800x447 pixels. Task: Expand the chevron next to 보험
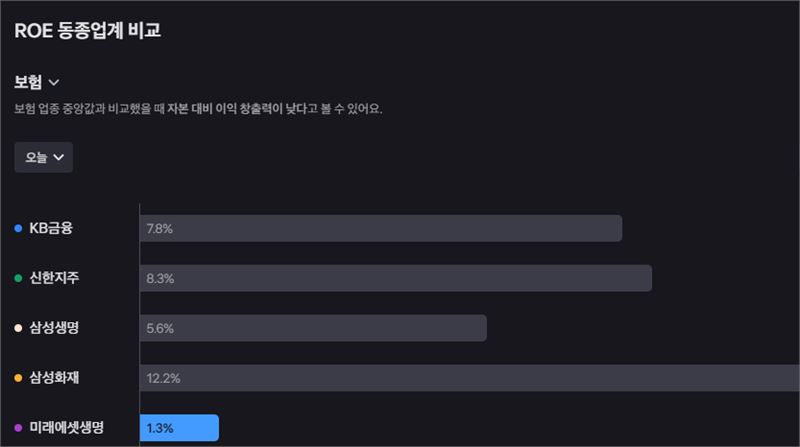(x=54, y=82)
